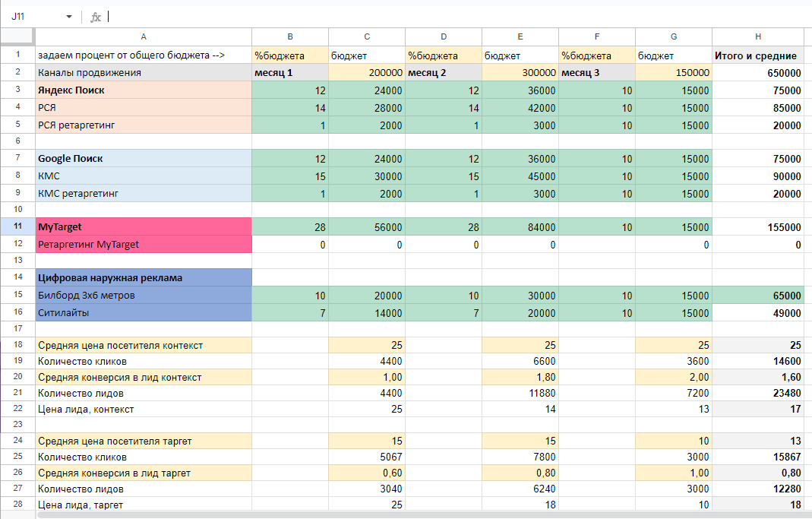Click the Итого и средние header cell
The width and height of the screenshot is (812, 519).
pos(757,55)
